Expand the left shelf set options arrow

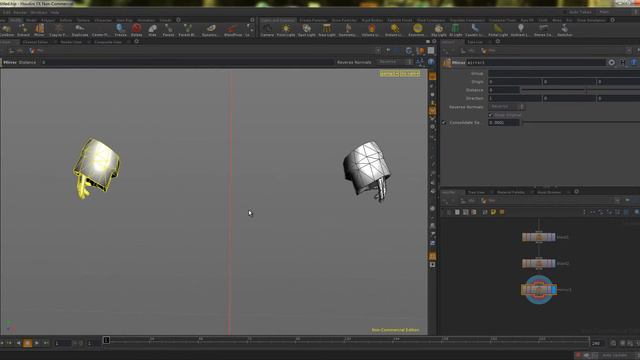(252, 20)
